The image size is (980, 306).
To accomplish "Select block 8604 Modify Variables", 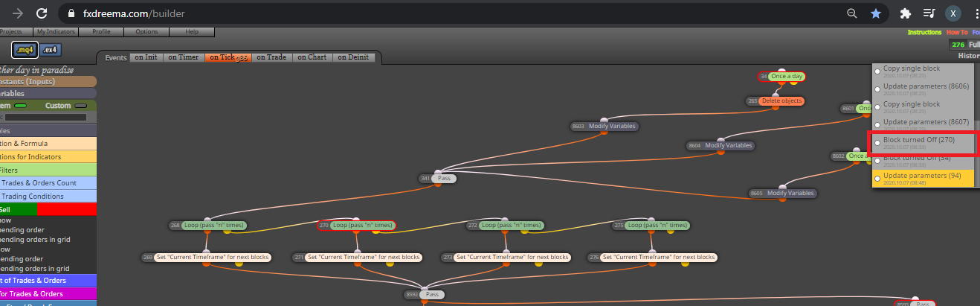I will pyautogui.click(x=721, y=145).
